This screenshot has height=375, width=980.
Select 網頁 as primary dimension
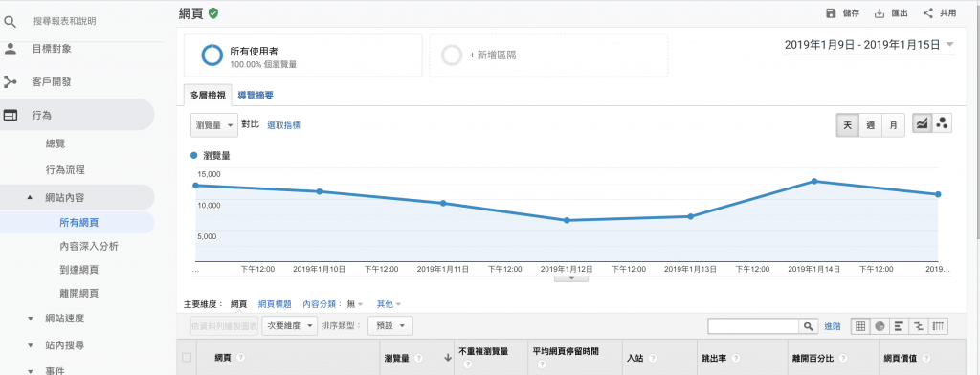[238, 304]
